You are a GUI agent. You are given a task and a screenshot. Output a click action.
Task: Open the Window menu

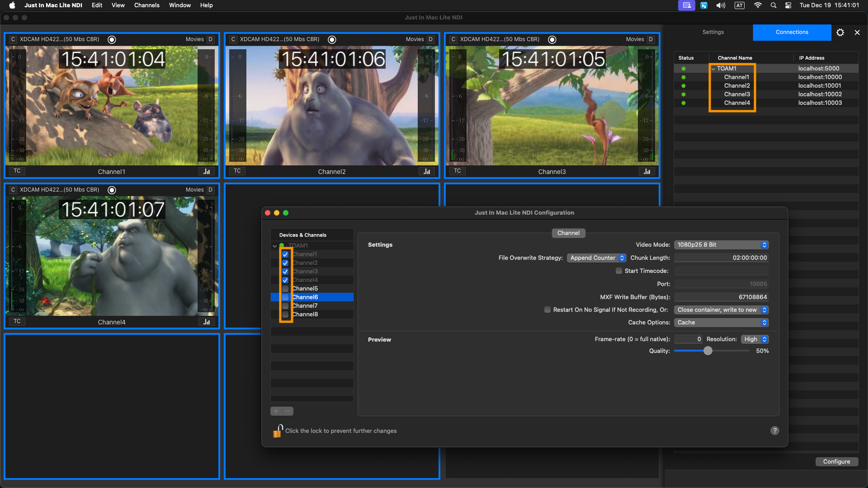(180, 5)
